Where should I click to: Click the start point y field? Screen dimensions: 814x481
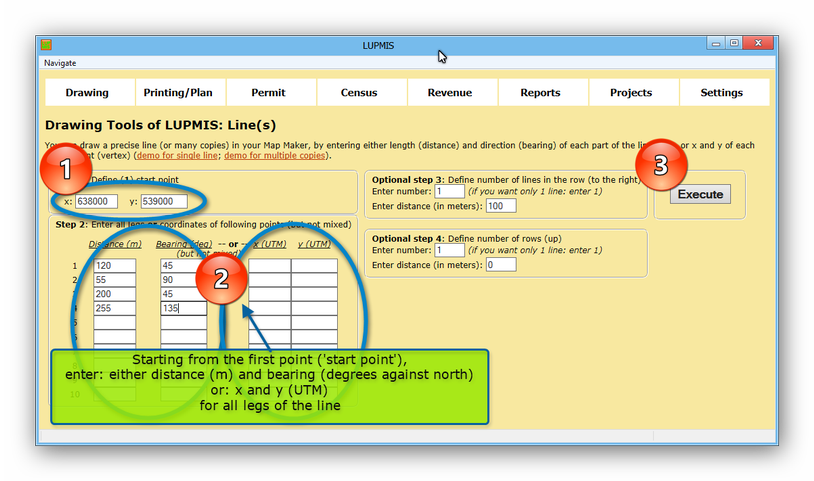(164, 201)
